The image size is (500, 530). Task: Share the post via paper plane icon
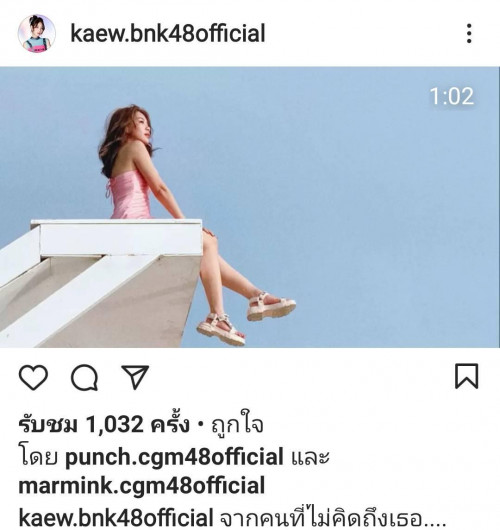point(135,377)
